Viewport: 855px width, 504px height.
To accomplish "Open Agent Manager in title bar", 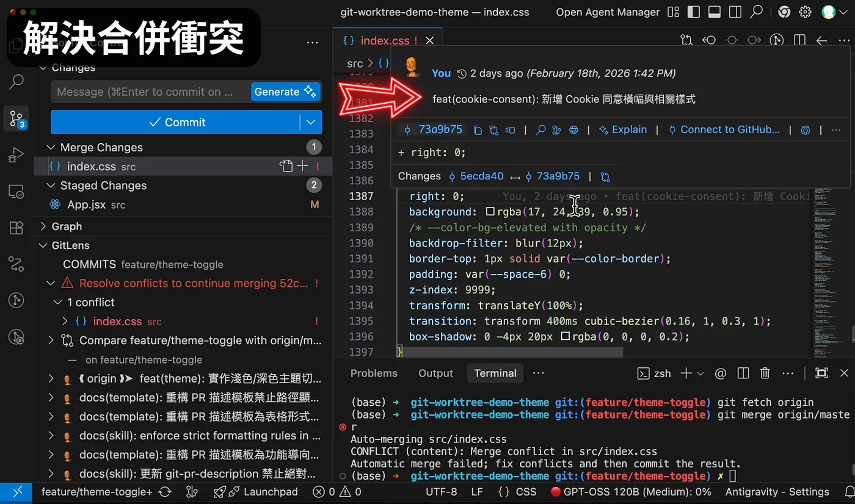I will 608,12.
